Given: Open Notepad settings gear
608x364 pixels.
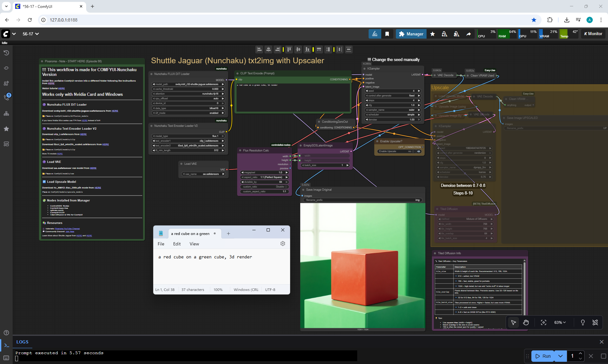Looking at the screenshot, I should (x=283, y=244).
